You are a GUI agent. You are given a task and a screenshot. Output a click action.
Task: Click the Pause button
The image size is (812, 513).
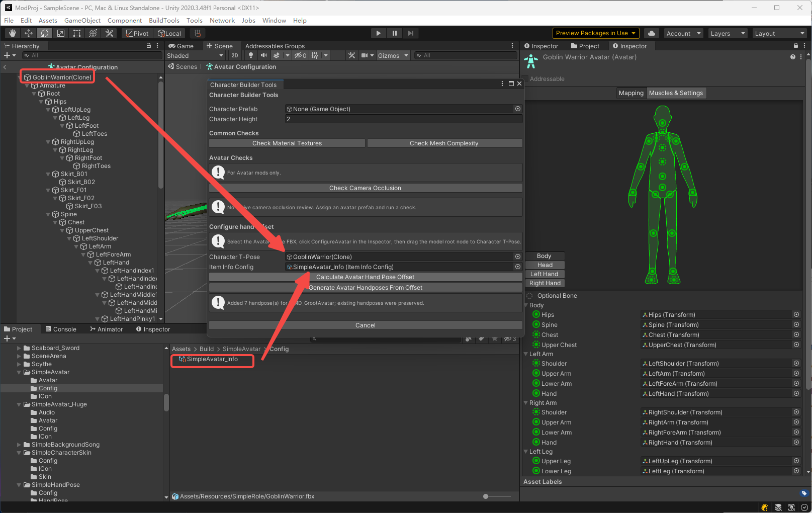pyautogui.click(x=395, y=33)
